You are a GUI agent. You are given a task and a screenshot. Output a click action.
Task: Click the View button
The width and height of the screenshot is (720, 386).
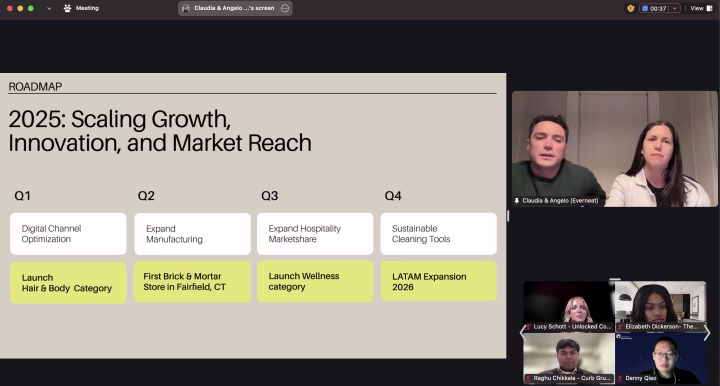tap(701, 8)
